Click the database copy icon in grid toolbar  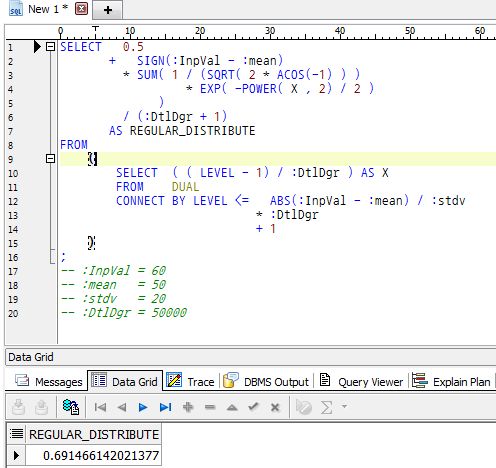click(x=71, y=407)
